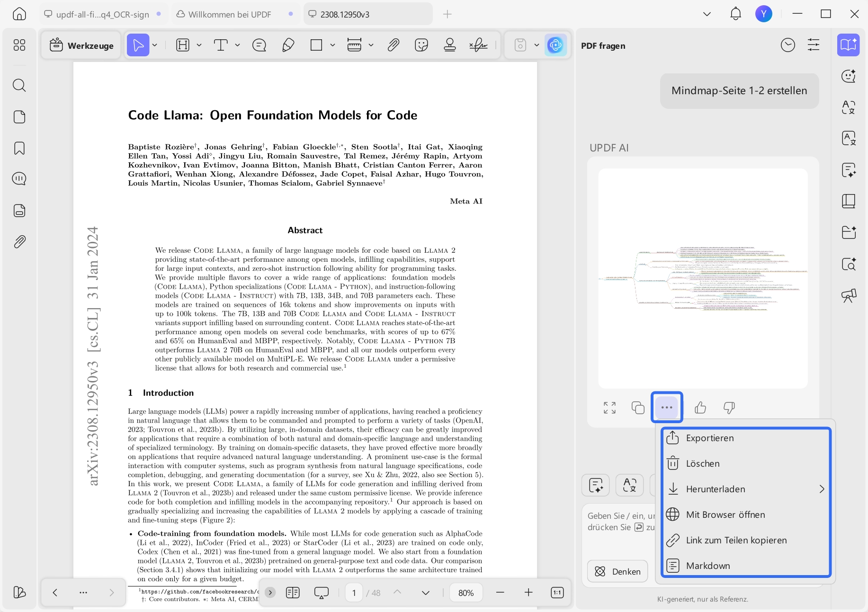868x612 pixels.
Task: Attach a file with the paperclip tool
Action: [394, 45]
